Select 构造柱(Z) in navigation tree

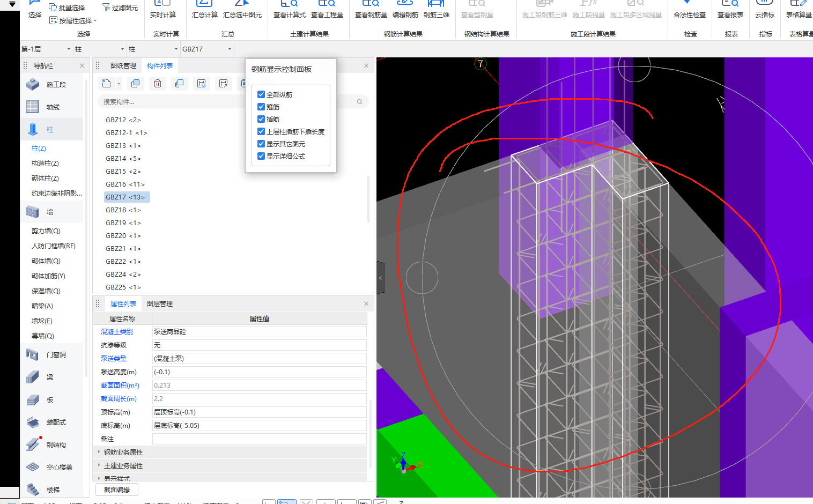click(45, 163)
